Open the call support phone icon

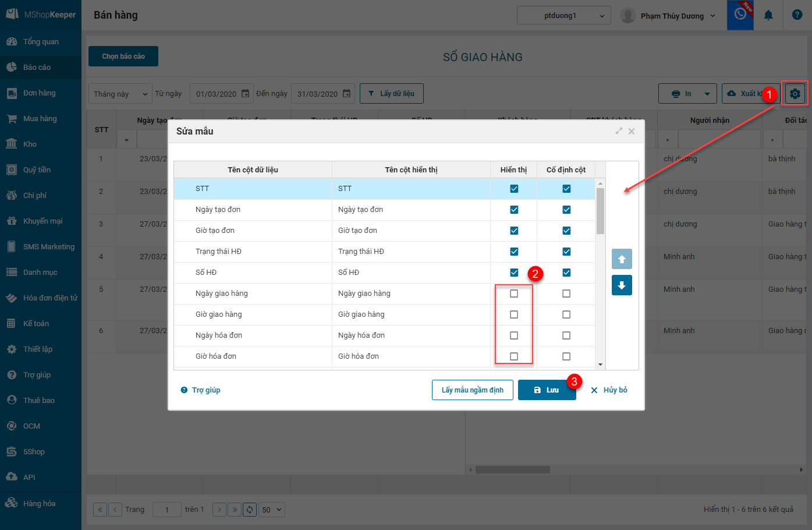coord(740,15)
